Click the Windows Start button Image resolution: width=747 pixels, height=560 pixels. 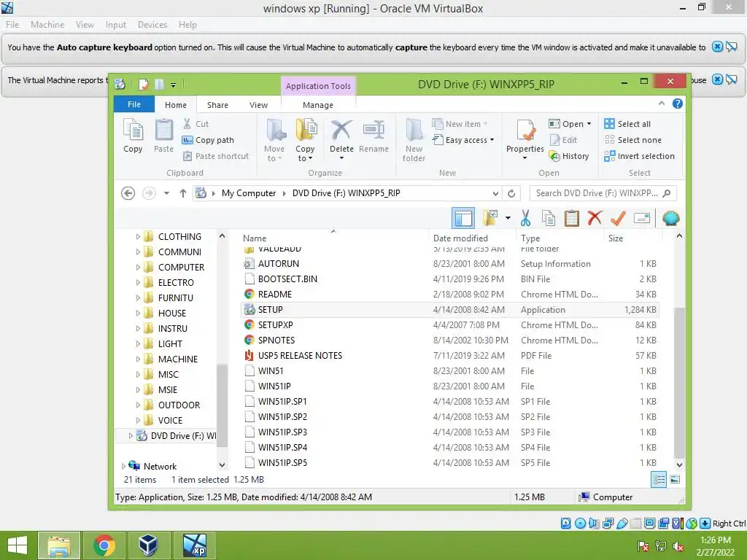(18, 545)
